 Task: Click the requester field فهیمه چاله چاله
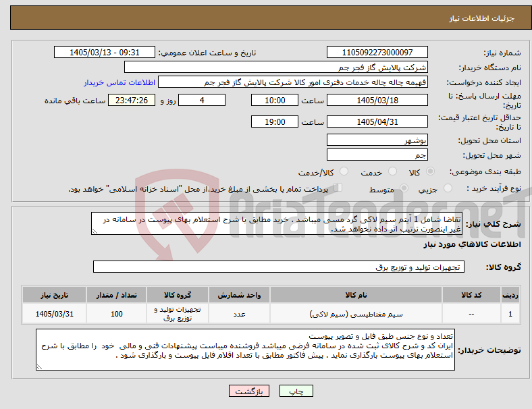293,82
